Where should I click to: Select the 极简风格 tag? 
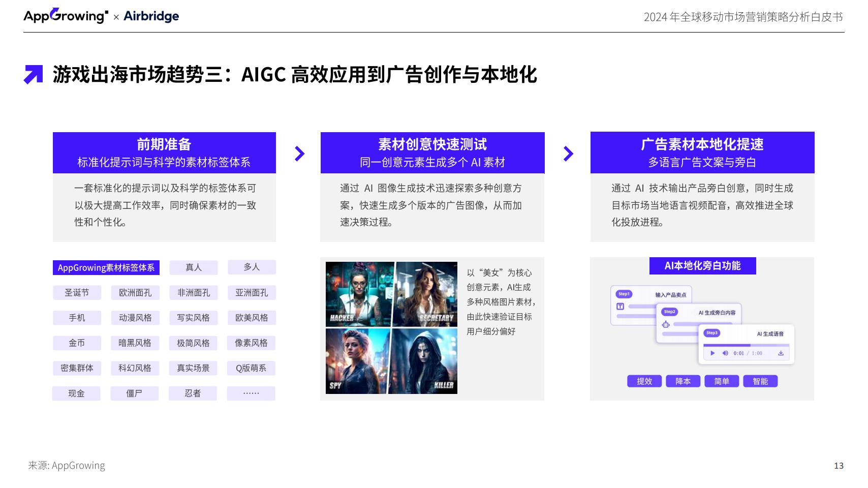pyautogui.click(x=193, y=343)
